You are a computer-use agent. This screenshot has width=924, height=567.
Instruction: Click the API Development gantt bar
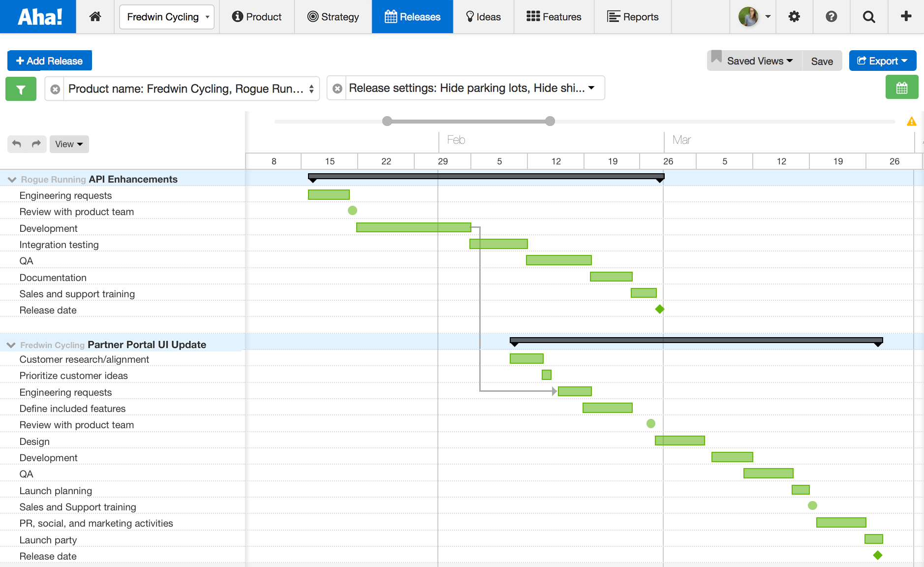point(414,227)
